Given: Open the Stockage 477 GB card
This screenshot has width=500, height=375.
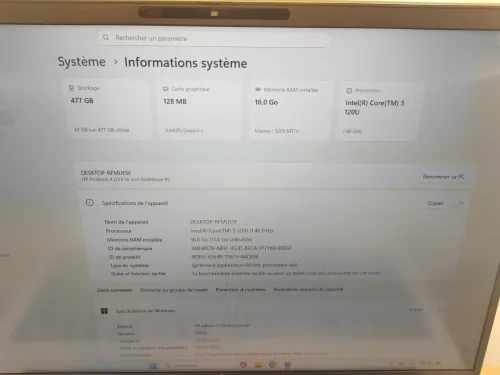Looking at the screenshot, I should 107,109.
